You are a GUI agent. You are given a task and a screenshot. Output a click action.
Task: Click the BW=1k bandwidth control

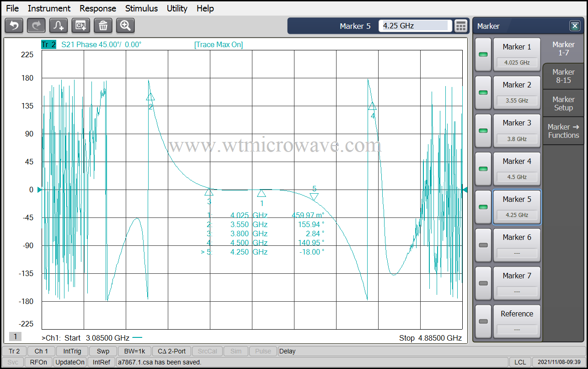pos(134,351)
